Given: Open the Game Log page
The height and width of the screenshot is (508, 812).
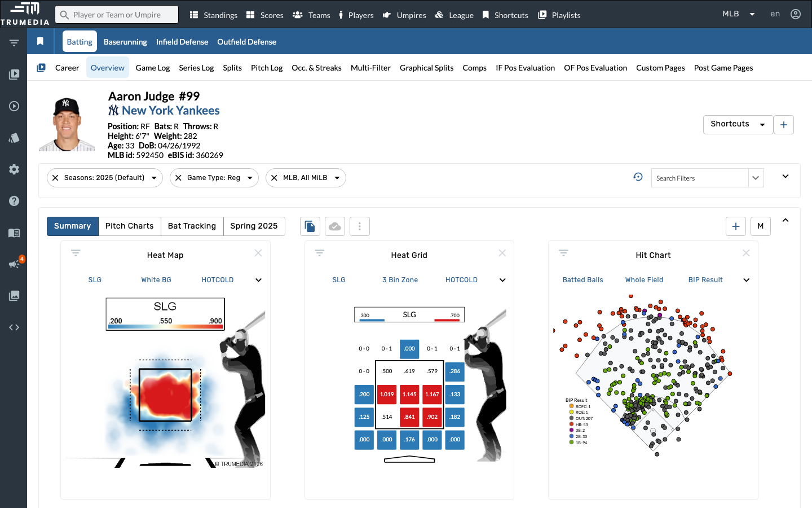Looking at the screenshot, I should [152, 68].
